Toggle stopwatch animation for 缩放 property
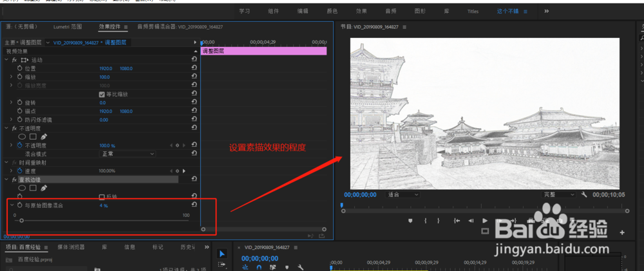 pyautogui.click(x=20, y=77)
